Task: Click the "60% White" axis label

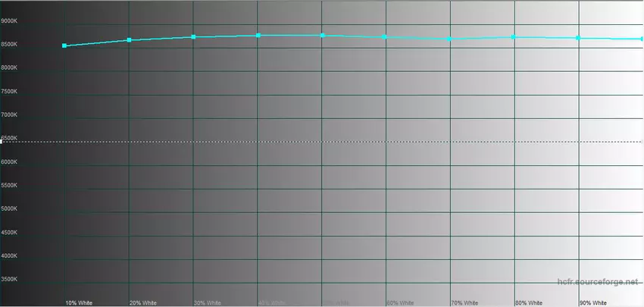Action: (400, 302)
